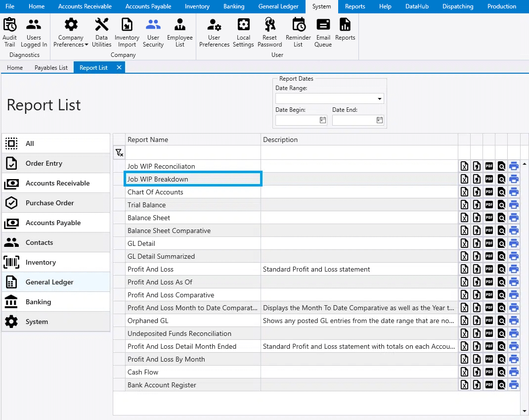Open the Audit Trail tool

tap(9, 33)
